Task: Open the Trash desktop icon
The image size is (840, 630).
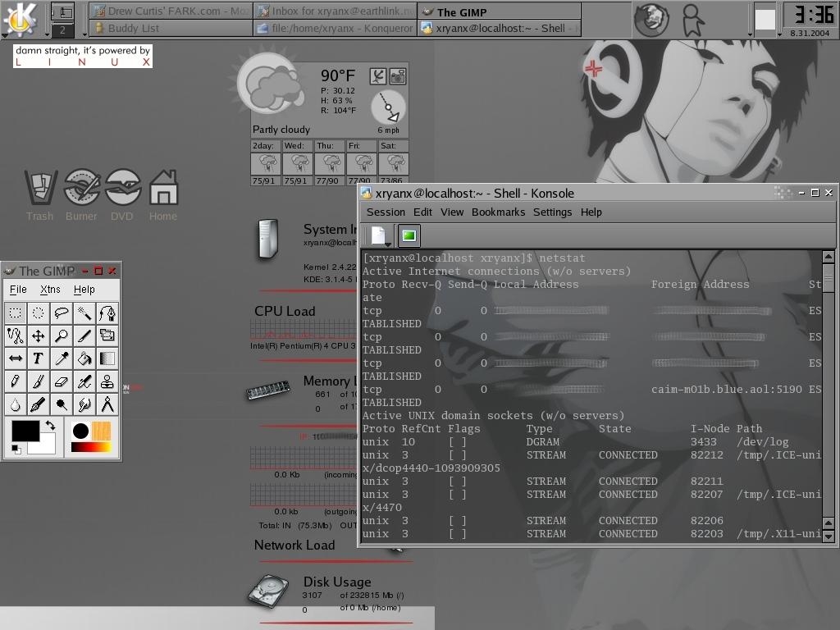Action: (40, 195)
